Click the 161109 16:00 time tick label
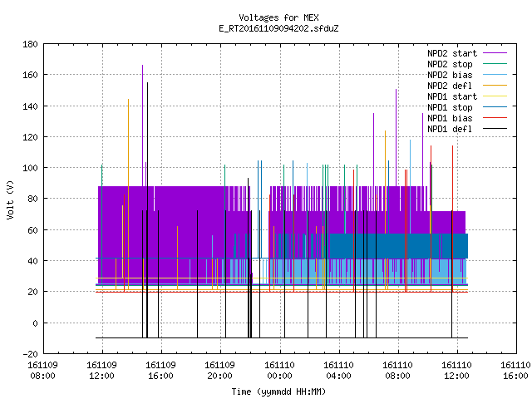The width and height of the screenshot is (532, 399). [160, 371]
